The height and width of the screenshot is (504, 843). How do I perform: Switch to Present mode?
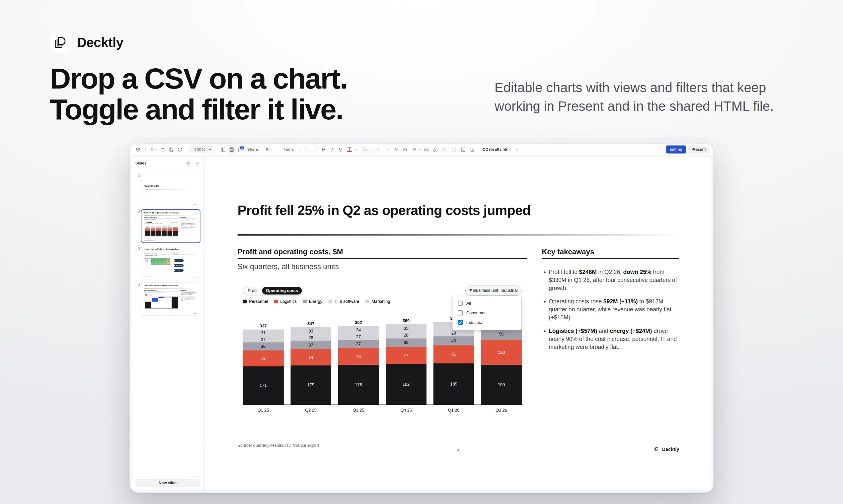click(699, 150)
